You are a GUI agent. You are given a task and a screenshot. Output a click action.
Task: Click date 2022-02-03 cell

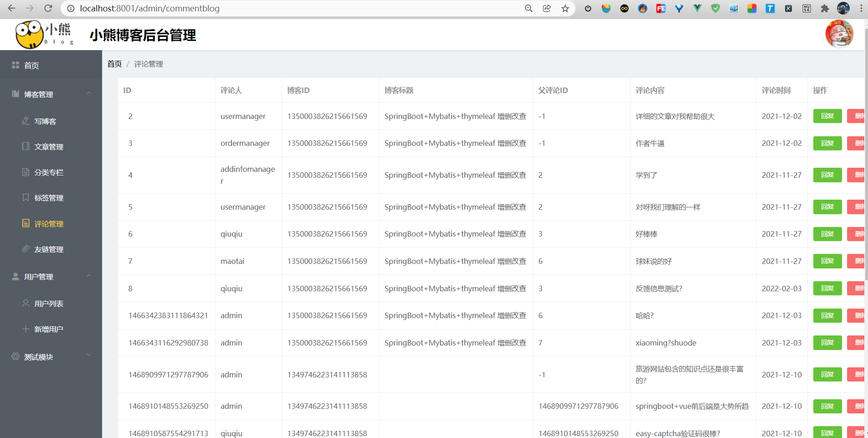(781, 289)
